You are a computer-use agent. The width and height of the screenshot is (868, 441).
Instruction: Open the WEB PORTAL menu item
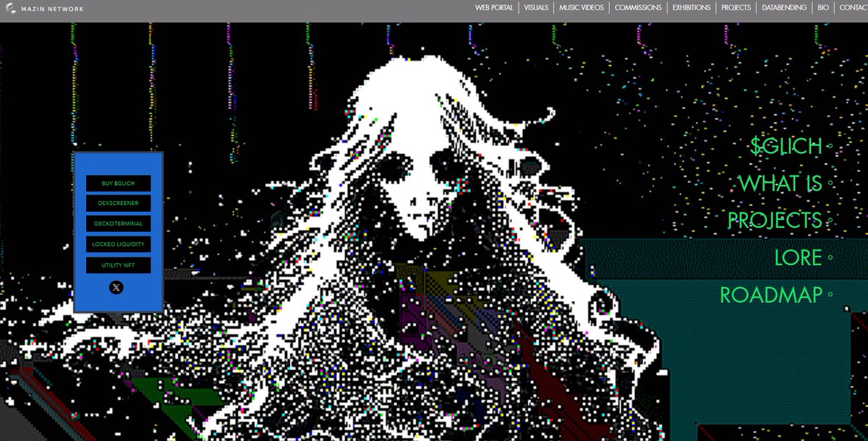pos(494,8)
